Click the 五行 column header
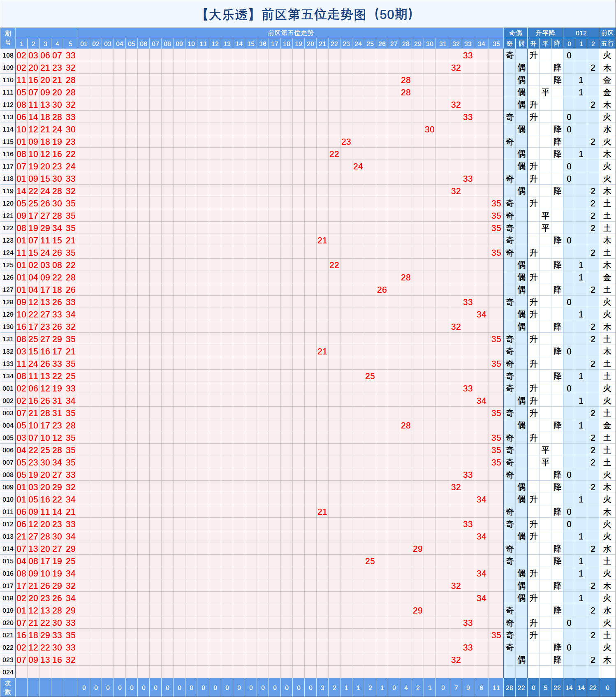Viewport: 616px width, 697px height. pyautogui.click(x=607, y=44)
